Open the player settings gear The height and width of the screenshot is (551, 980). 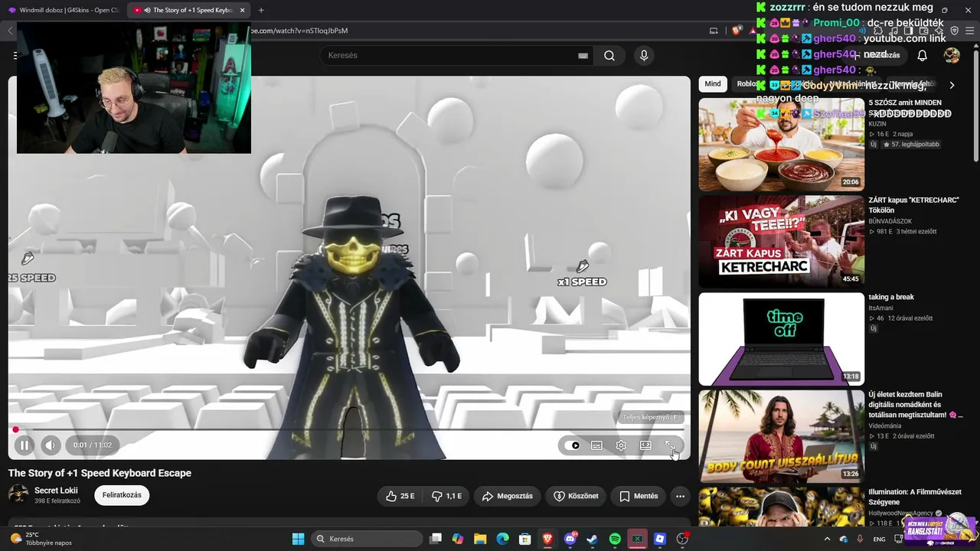click(x=621, y=445)
